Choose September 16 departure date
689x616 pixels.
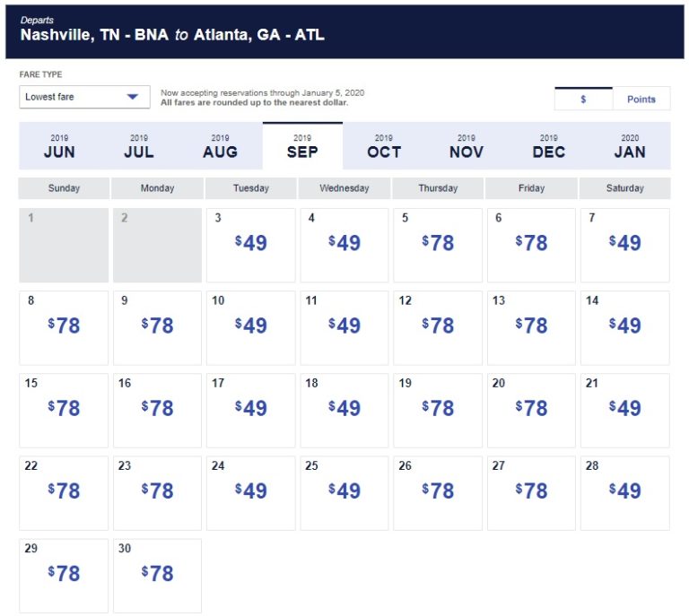pos(157,409)
